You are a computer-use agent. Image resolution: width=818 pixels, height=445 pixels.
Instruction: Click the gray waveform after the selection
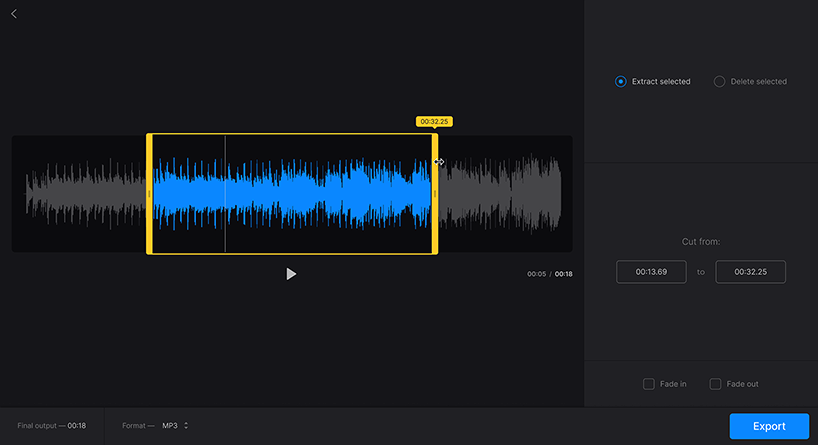pos(500,194)
